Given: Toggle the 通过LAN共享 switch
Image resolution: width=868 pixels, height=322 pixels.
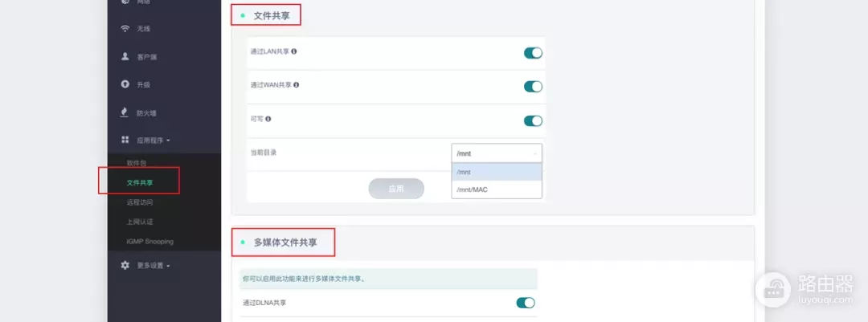Looking at the screenshot, I should click(533, 53).
